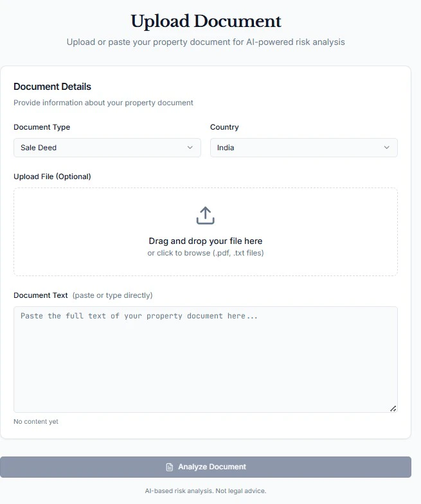421x504 pixels.
Task: Click the Upload Document page title
Action: (206, 21)
